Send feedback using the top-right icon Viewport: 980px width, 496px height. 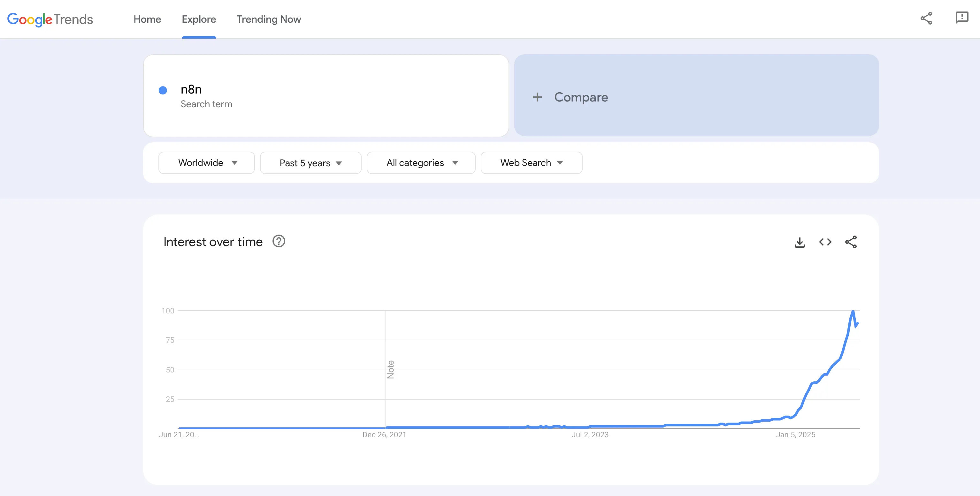click(x=962, y=18)
